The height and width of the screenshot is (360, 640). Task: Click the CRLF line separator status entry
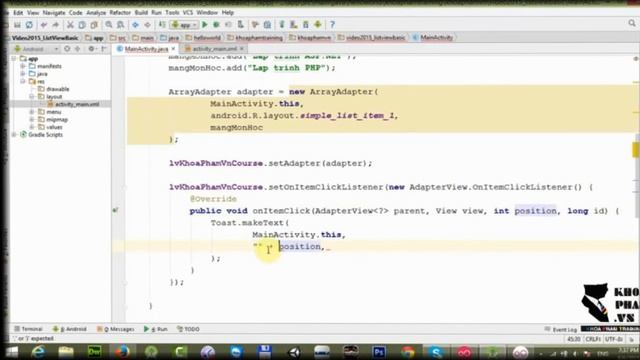(592, 339)
